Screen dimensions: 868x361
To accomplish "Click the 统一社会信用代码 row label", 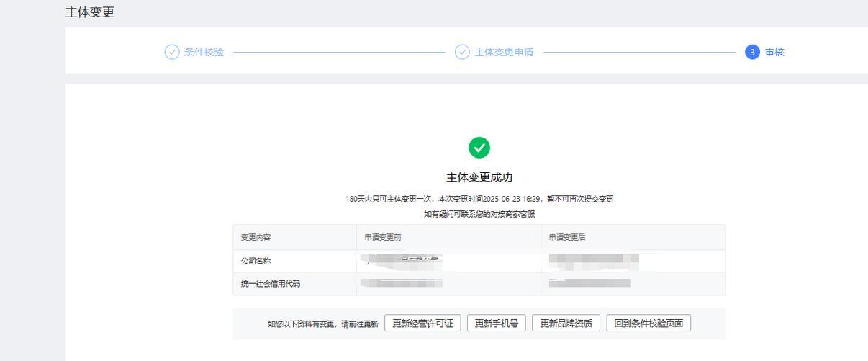I will (x=271, y=284).
